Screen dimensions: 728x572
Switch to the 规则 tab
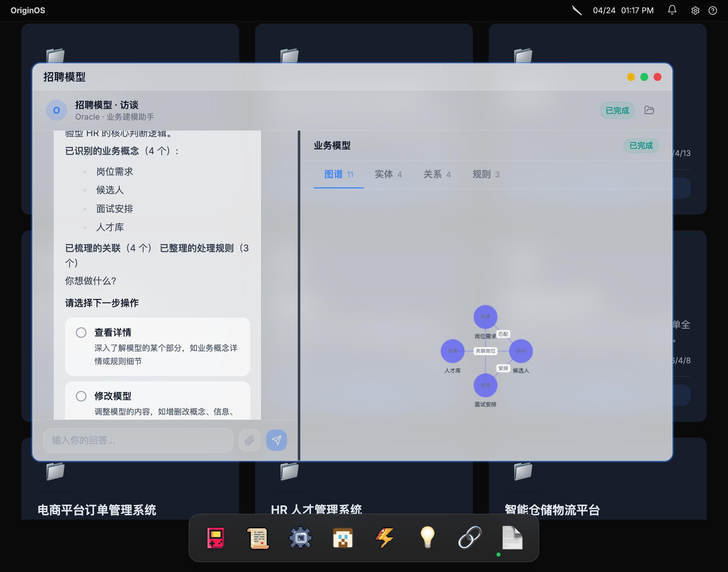(486, 174)
